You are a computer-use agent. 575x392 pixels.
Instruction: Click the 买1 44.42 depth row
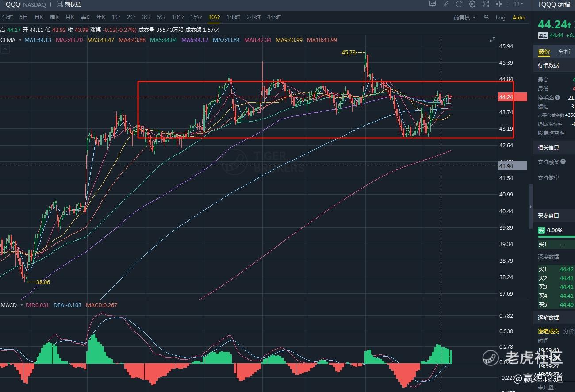point(556,269)
